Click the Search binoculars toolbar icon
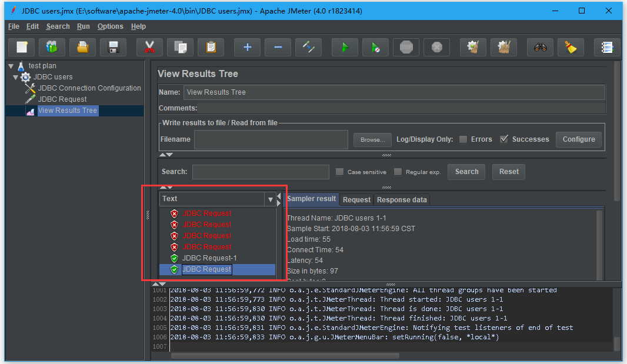Viewport: 627px width, 364px height. click(x=540, y=47)
